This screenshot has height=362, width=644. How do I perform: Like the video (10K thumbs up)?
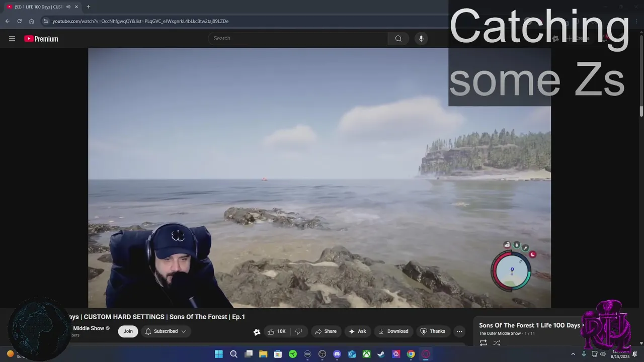click(277, 331)
